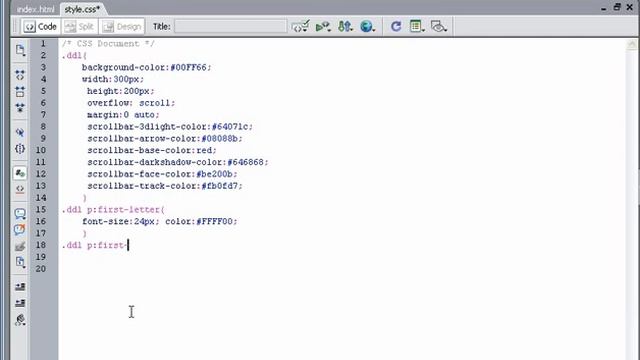Toggle Line Numbers display
Image resolution: width=640 pixels, height=360 pixels.
point(20,173)
